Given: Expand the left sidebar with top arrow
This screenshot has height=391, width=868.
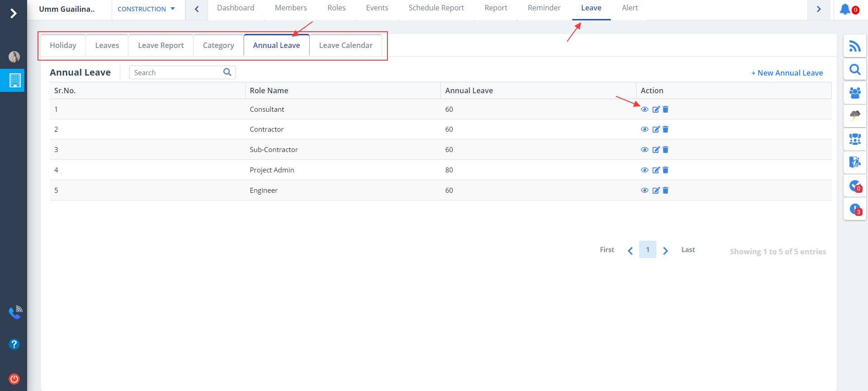Looking at the screenshot, I should [14, 13].
